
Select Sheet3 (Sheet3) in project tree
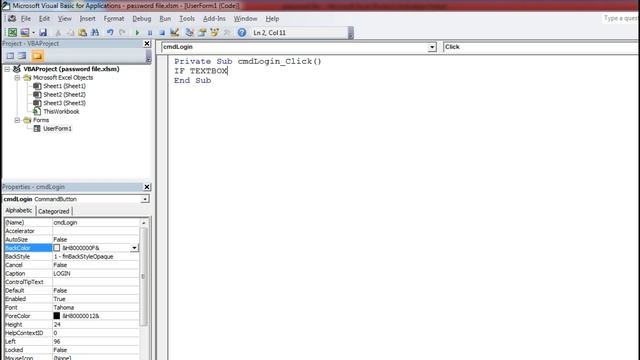pos(64,103)
